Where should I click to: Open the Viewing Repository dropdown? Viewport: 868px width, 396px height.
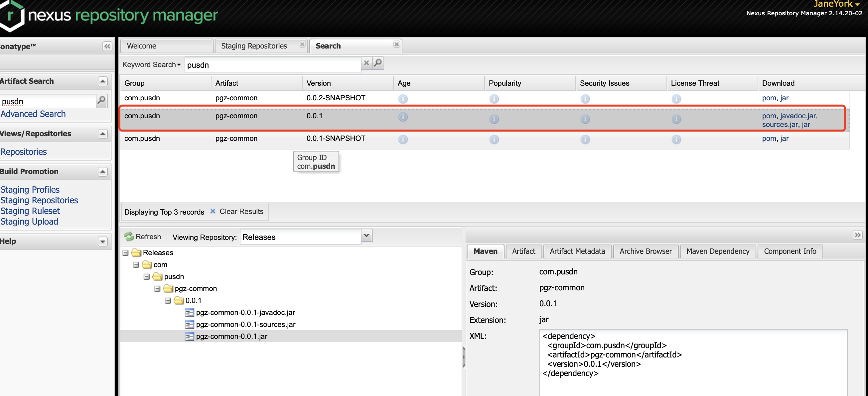366,236
